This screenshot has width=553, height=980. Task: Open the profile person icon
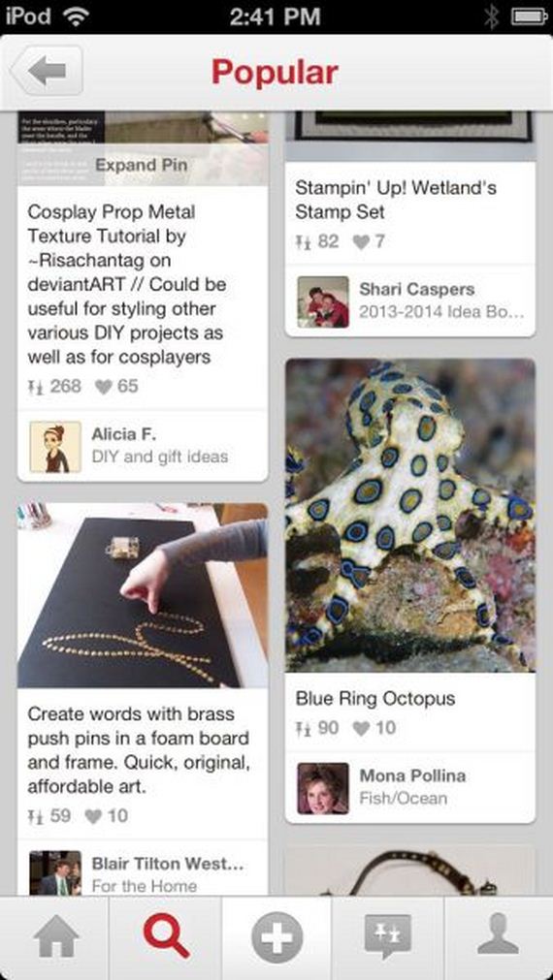(498, 934)
